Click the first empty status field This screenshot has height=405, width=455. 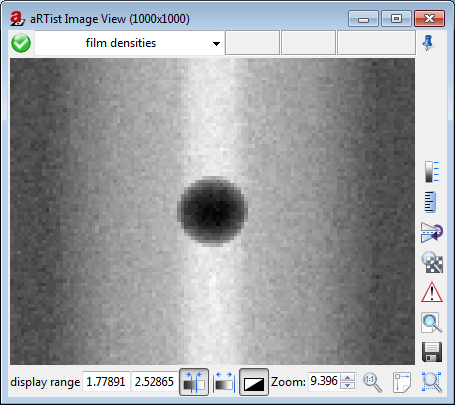(x=252, y=43)
